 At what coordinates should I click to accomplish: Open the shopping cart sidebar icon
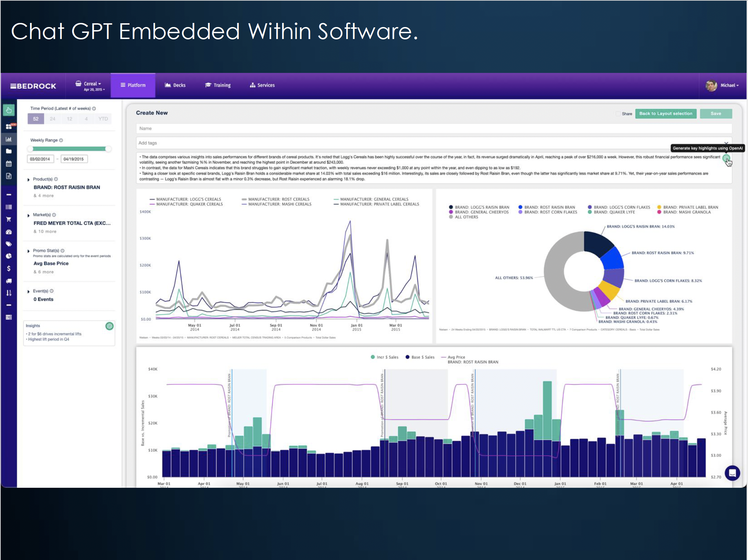coord(9,219)
